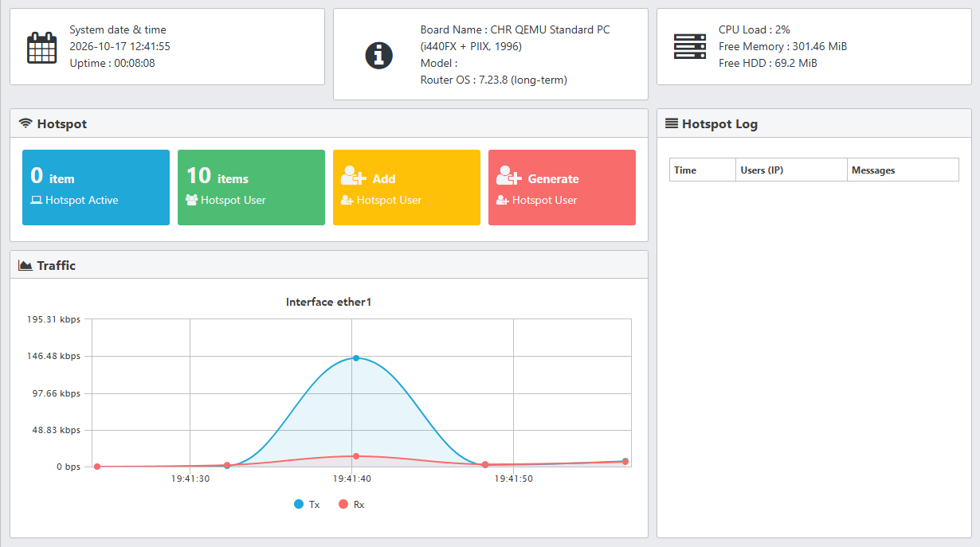The image size is (980, 547).
Task: Click the users group icon in green card
Action: click(x=191, y=201)
